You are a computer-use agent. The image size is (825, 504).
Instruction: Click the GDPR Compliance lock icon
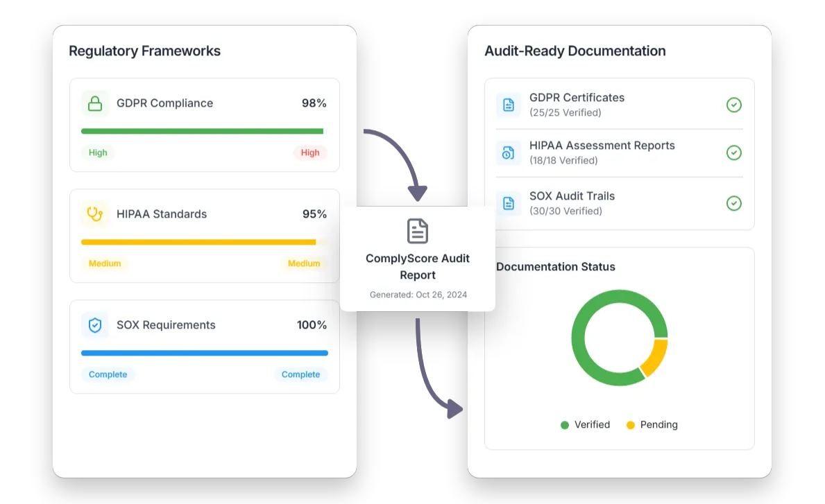[x=94, y=103]
